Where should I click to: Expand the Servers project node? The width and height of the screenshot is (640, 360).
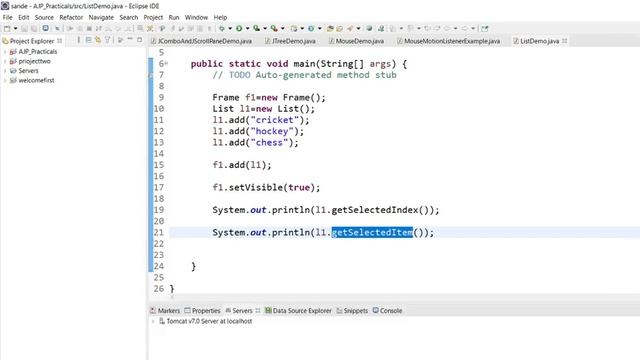click(5, 71)
